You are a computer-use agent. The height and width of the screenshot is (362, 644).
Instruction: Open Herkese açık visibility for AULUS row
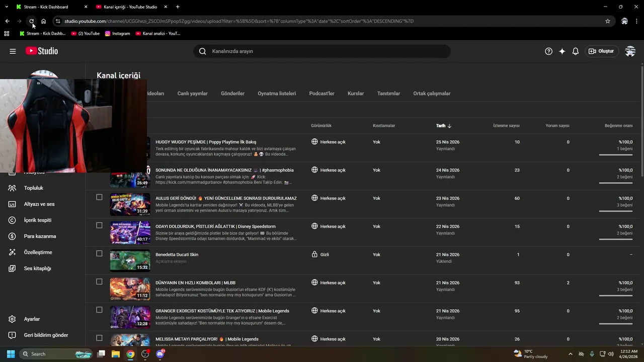pyautogui.click(x=329, y=198)
